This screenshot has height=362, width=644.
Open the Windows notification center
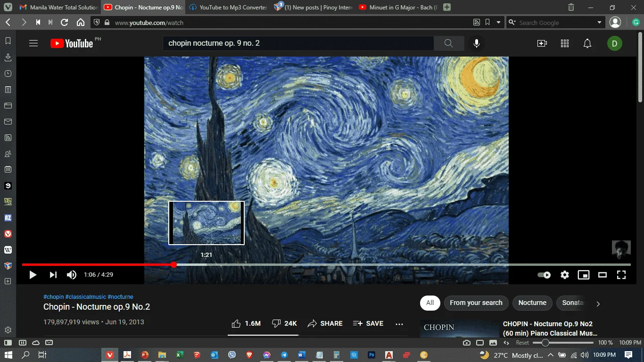pos(628,355)
